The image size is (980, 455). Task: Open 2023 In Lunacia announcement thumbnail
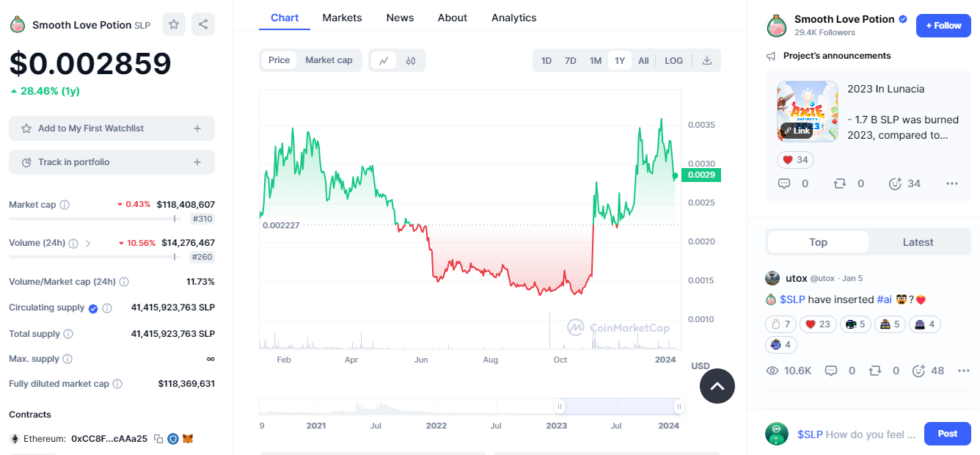pos(808,112)
